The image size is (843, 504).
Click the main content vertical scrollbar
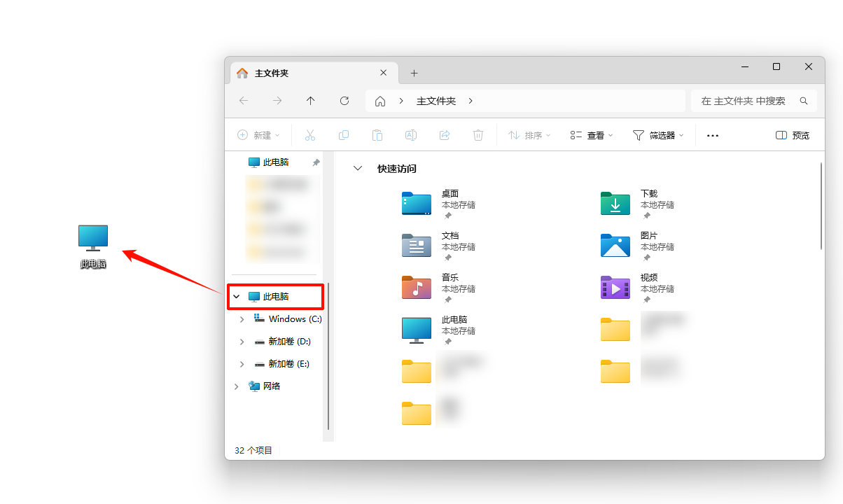(x=821, y=206)
